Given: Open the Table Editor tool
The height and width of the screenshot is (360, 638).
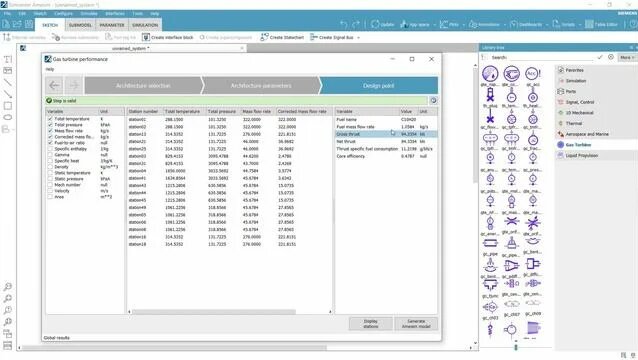Looking at the screenshot, I should click(601, 25).
